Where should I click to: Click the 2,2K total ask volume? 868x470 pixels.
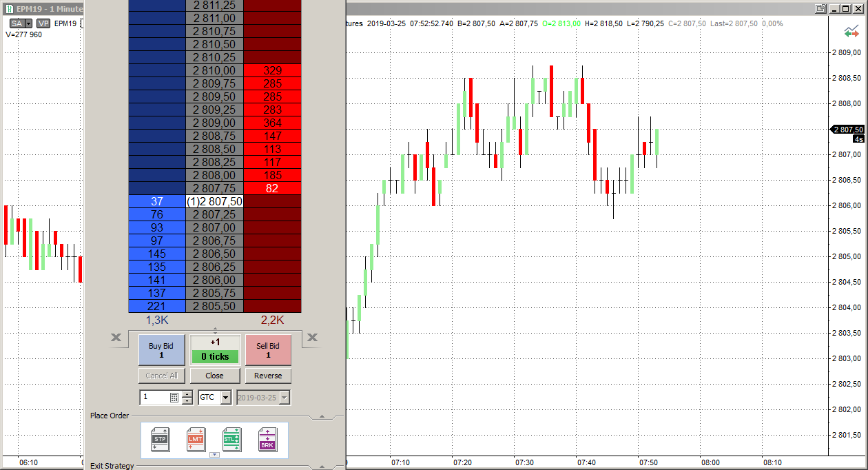click(x=272, y=320)
